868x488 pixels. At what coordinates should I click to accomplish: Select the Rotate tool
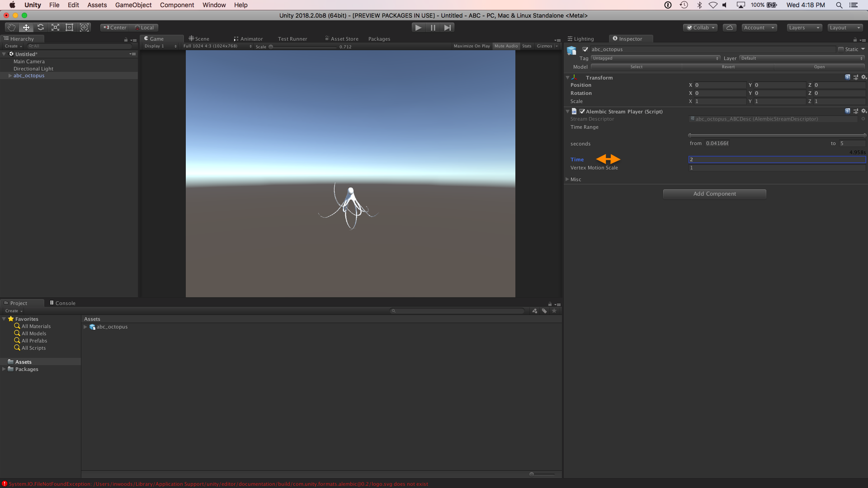click(x=41, y=28)
